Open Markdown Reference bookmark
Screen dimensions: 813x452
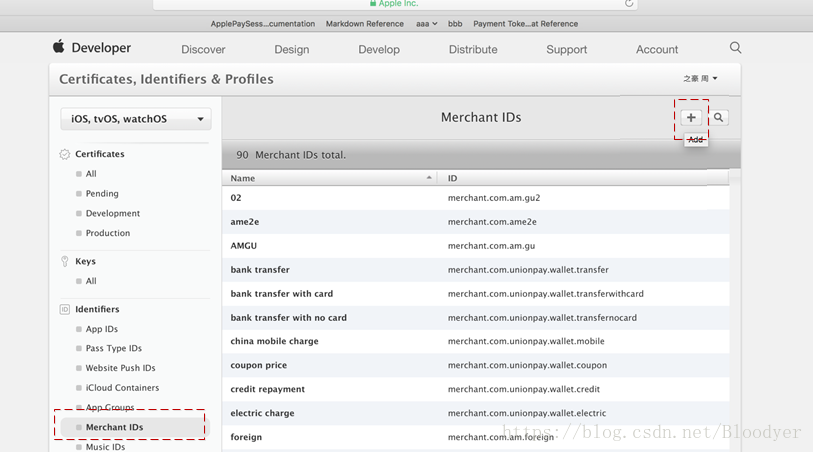point(365,24)
